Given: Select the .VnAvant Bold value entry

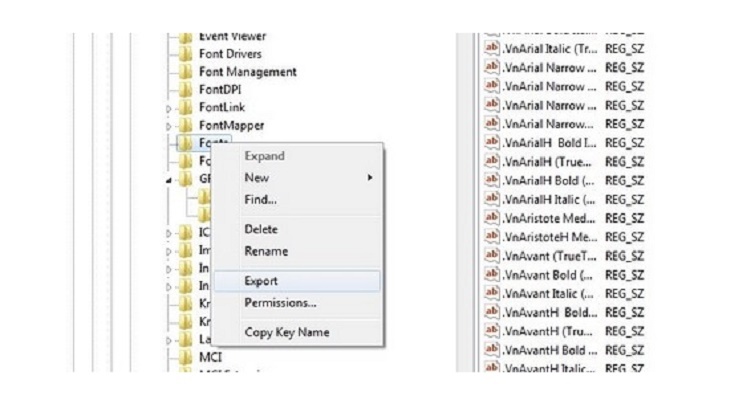Looking at the screenshot, I should pos(548,274).
